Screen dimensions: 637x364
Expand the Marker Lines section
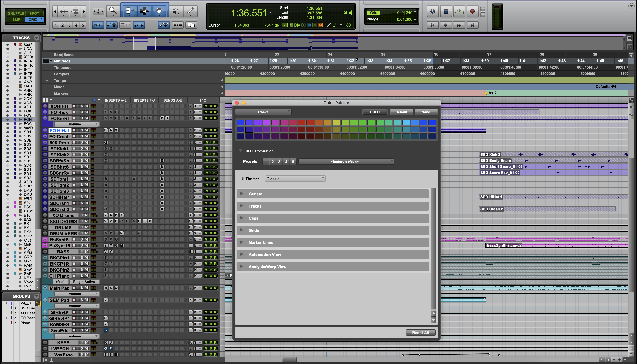[242, 242]
